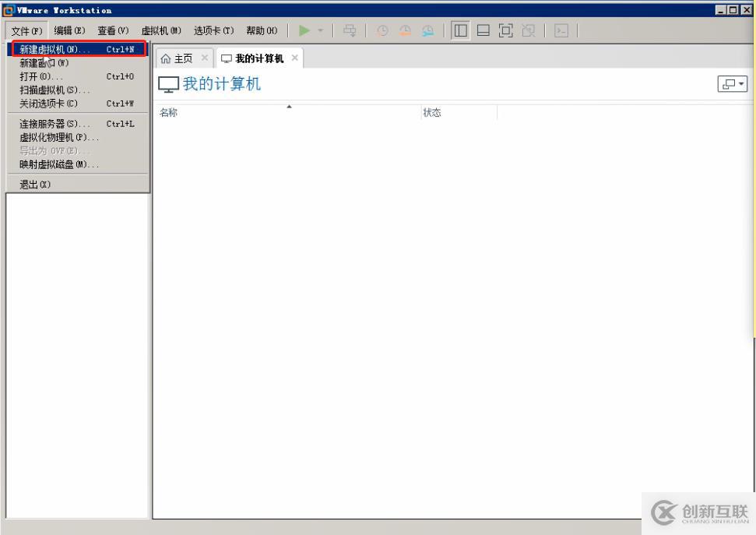Click the large My Computer monitor icon
Viewport: 756px width, 535px height.
coord(169,85)
